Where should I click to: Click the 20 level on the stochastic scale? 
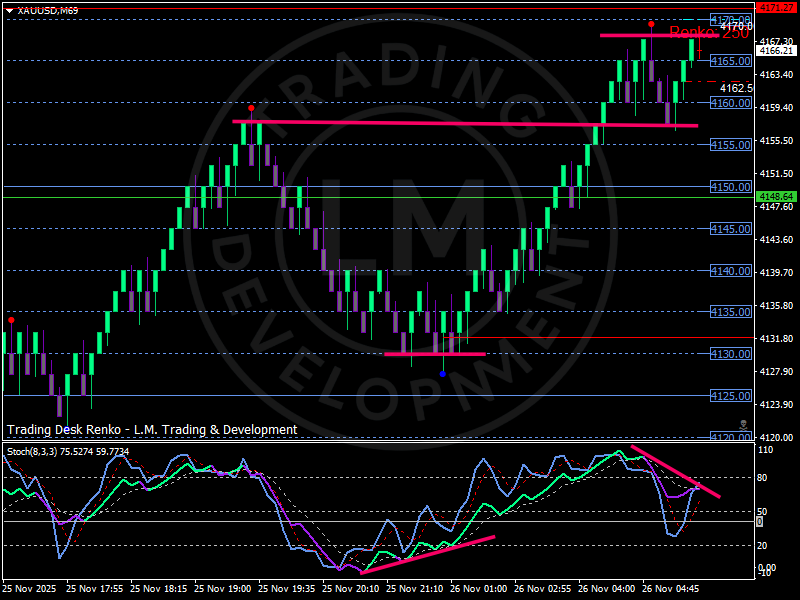click(762, 545)
